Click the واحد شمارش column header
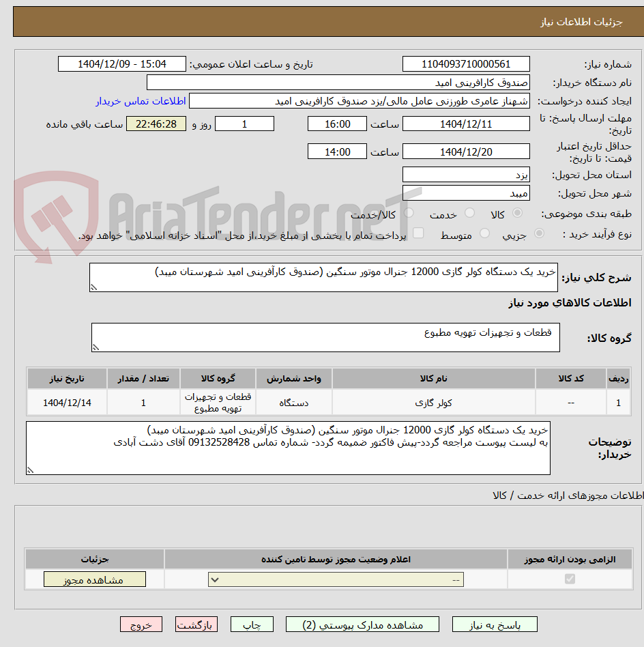The height and width of the screenshot is (647, 644). click(294, 378)
